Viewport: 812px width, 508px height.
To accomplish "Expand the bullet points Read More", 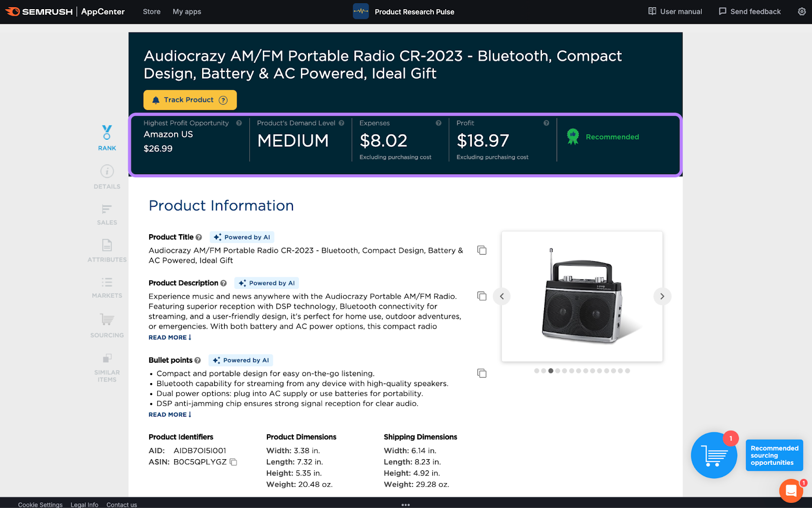I will (x=170, y=415).
